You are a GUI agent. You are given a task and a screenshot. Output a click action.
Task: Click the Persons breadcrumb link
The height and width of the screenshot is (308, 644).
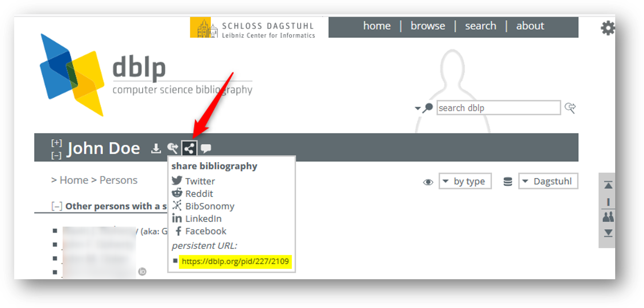pyautogui.click(x=118, y=180)
